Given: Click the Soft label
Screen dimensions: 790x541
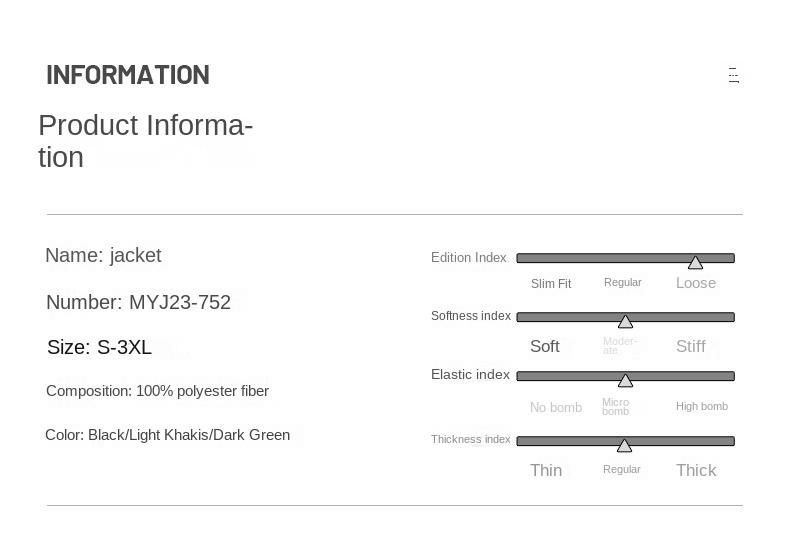Looking at the screenshot, I should (x=545, y=347).
